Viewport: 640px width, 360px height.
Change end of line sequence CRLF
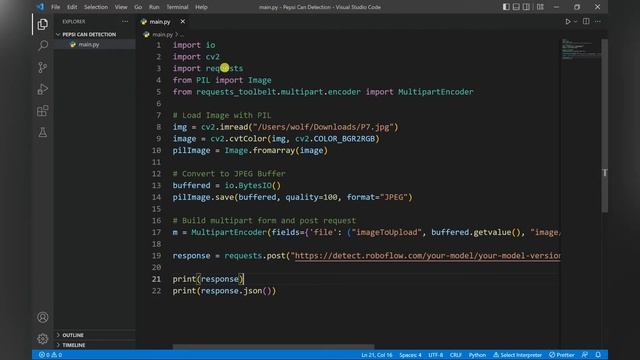[x=456, y=355]
